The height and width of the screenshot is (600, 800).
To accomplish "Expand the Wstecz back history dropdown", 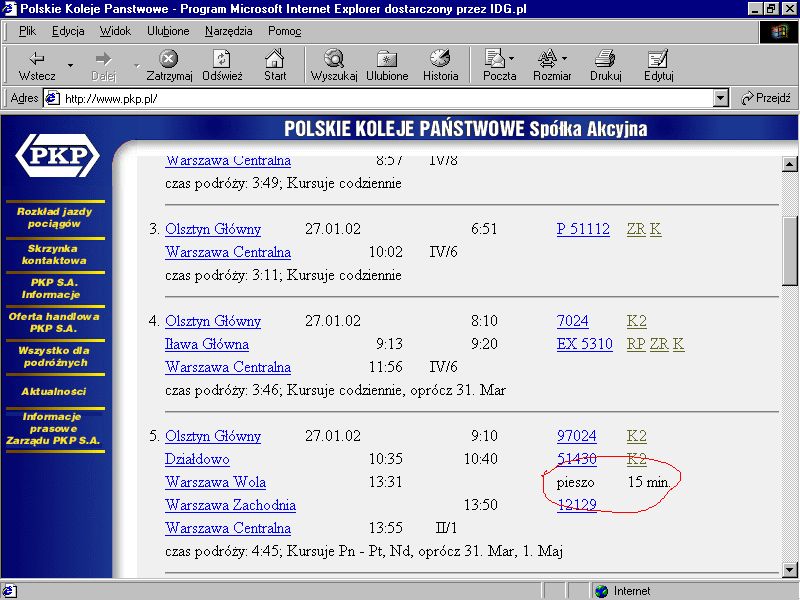I will [x=70, y=65].
